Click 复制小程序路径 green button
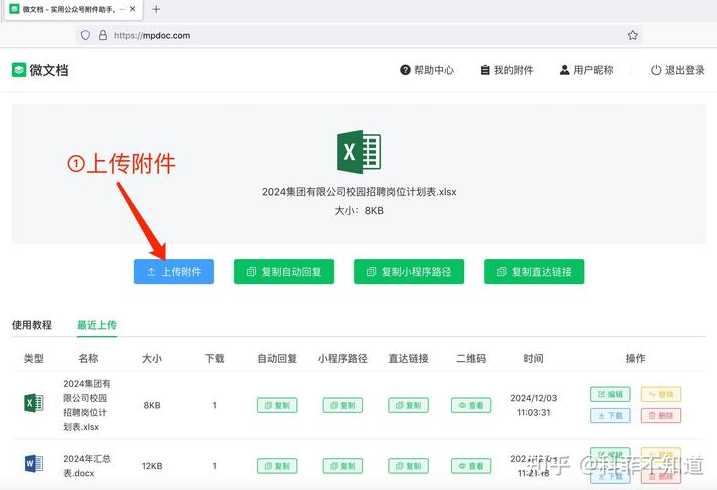This screenshot has height=490, width=717. coord(409,272)
